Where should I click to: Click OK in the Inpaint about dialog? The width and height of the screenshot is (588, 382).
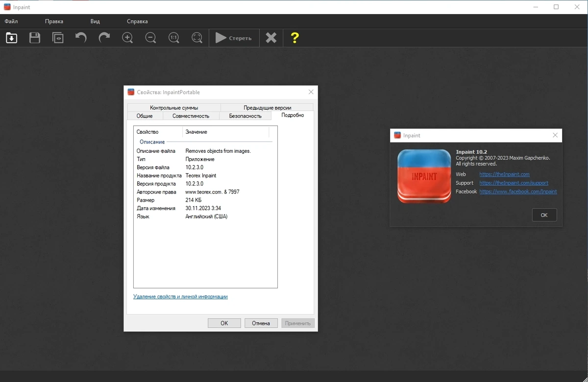(x=544, y=215)
